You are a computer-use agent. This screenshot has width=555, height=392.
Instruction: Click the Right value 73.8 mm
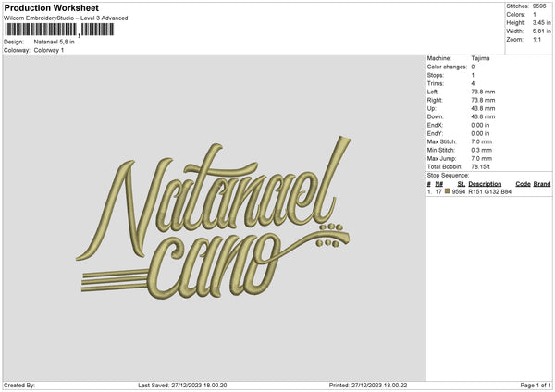pos(483,100)
